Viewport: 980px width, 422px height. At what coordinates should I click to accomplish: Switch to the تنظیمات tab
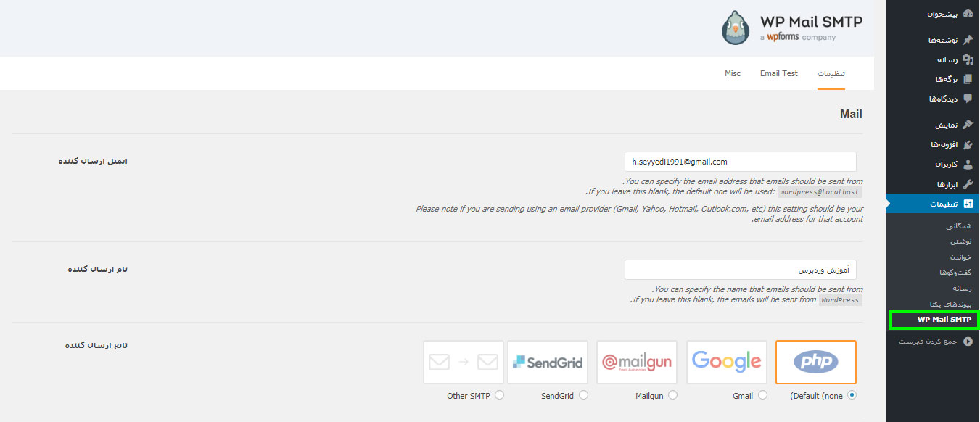click(x=831, y=74)
